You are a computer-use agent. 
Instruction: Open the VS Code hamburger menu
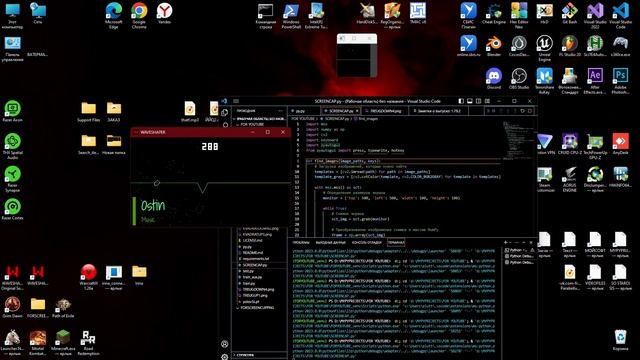point(236,101)
